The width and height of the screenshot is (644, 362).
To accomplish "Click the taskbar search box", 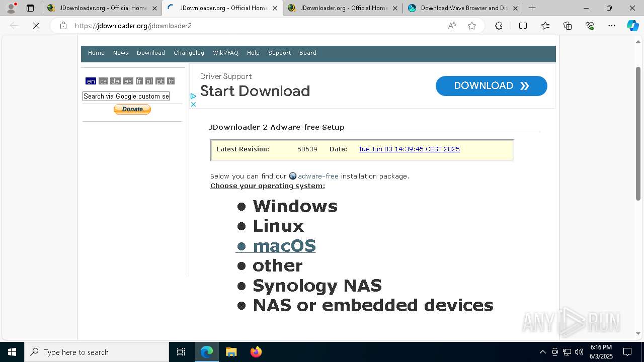I will (97, 352).
